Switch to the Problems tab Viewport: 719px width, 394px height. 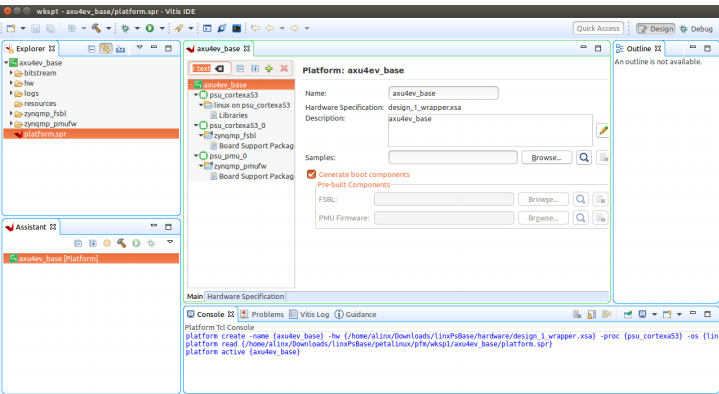262,314
